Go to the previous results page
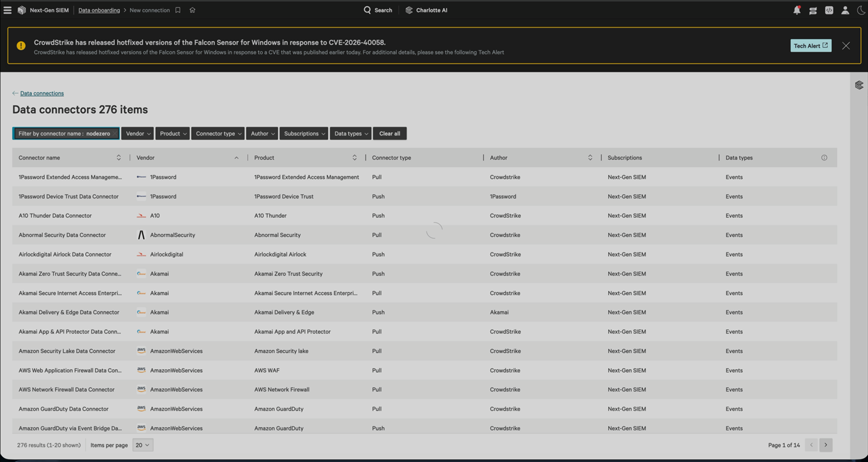Image resolution: width=868 pixels, height=462 pixels. point(811,445)
